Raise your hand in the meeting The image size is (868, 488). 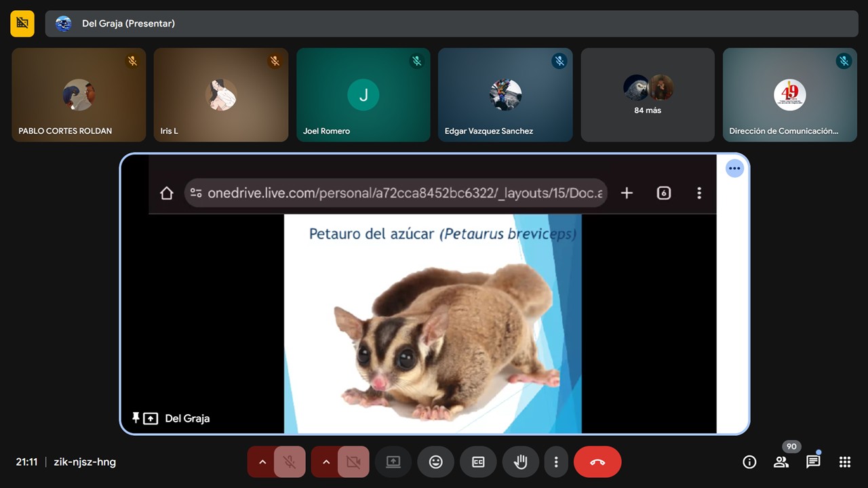[520, 462]
